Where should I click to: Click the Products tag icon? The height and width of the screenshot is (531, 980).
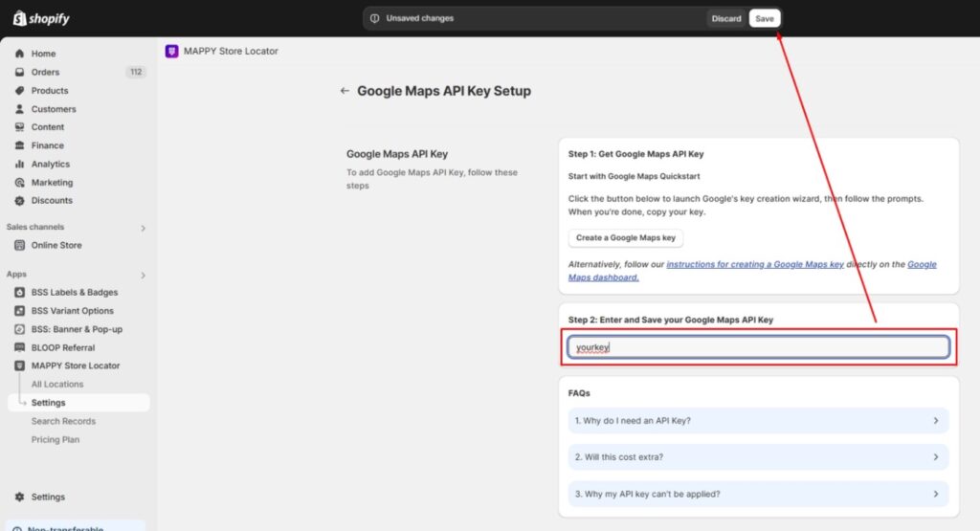pos(19,91)
